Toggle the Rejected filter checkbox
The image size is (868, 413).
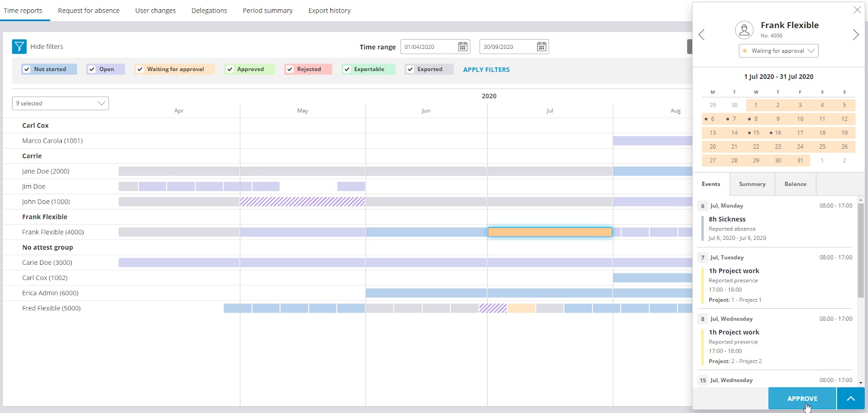(x=290, y=69)
